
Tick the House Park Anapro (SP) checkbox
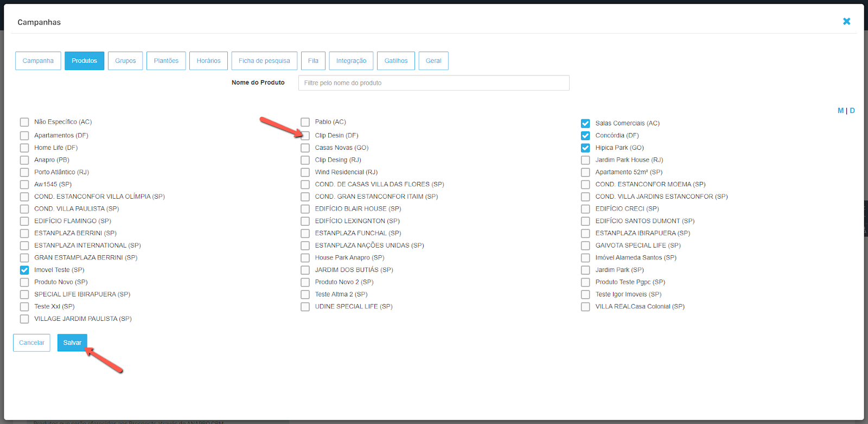[x=305, y=258]
